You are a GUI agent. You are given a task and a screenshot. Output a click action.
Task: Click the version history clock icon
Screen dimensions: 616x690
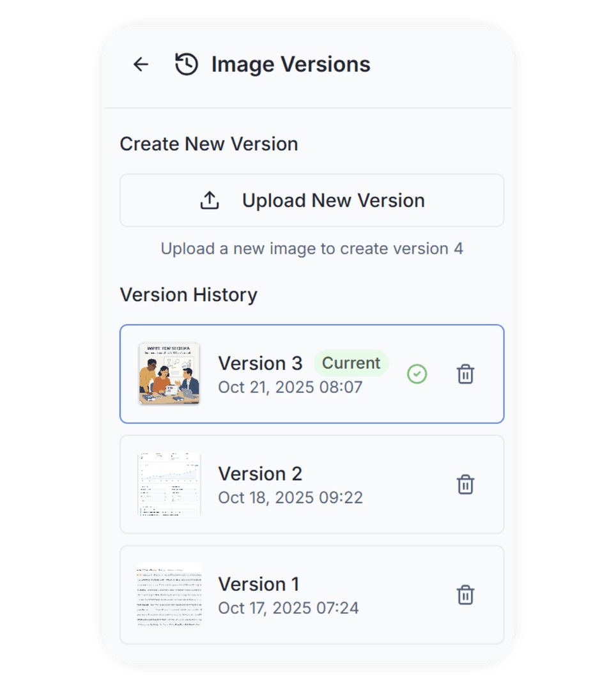pyautogui.click(x=187, y=64)
